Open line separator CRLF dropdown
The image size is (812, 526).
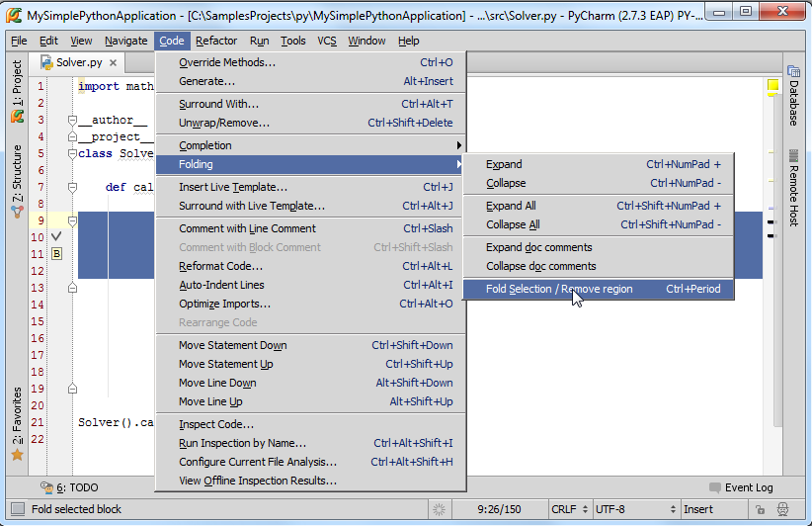tap(570, 509)
